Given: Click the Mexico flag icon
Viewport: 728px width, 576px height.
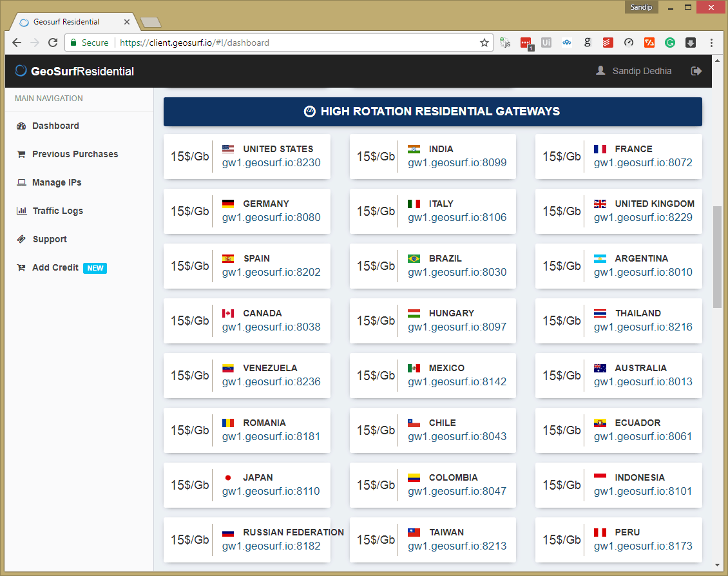Looking at the screenshot, I should [x=414, y=368].
